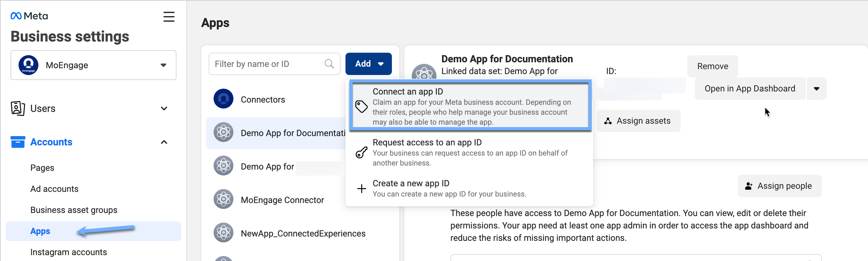
Task: Click the Accounts folder icon
Action: pyautogui.click(x=18, y=142)
